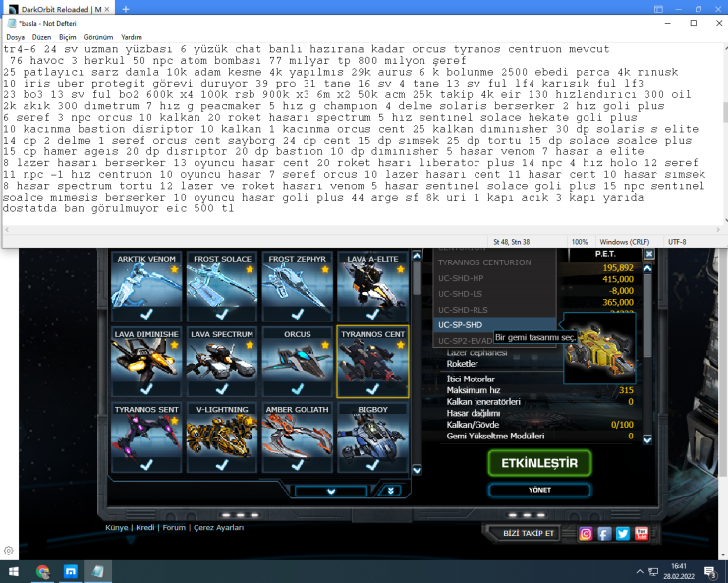Toggle favorite star on Lava Spectrum
Image resolution: width=728 pixels, height=583 pixels.
click(250, 345)
